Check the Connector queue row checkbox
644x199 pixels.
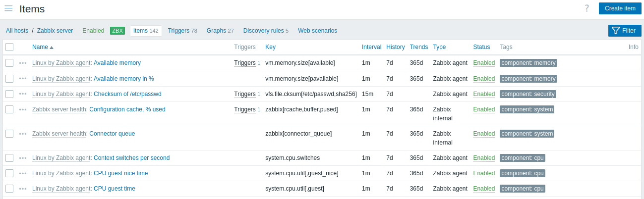(x=9, y=134)
